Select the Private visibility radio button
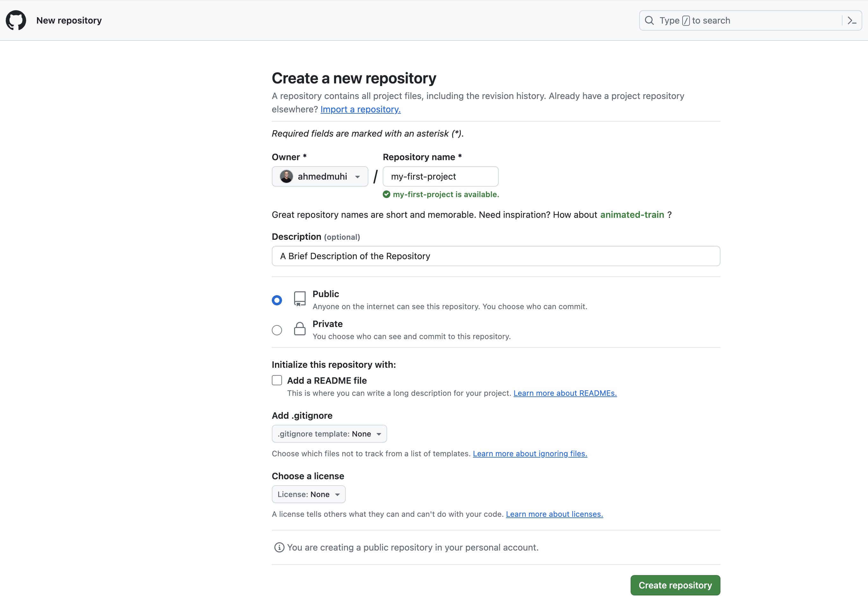This screenshot has height=612, width=868. [x=277, y=330]
